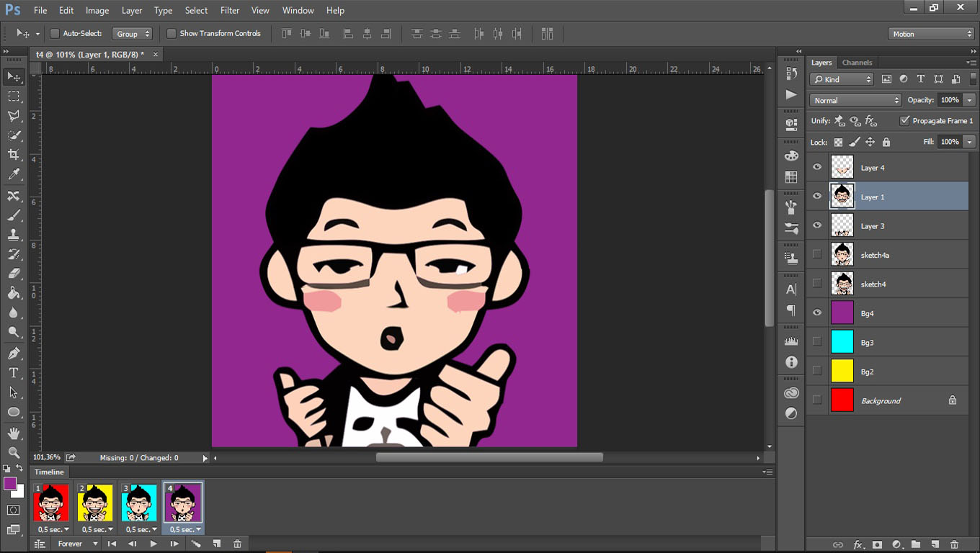This screenshot has height=553, width=980.
Task: Click the Tween animation frames button
Action: pos(197,544)
